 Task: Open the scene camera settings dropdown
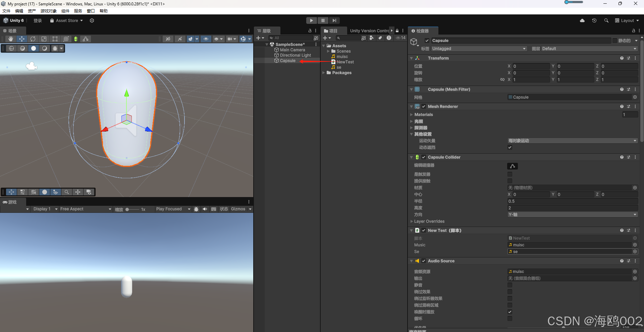tap(231, 39)
